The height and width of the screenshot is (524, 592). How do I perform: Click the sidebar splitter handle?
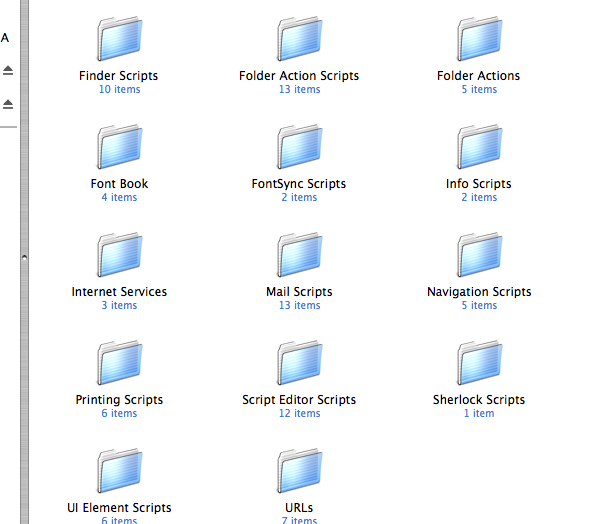pyautogui.click(x=25, y=257)
